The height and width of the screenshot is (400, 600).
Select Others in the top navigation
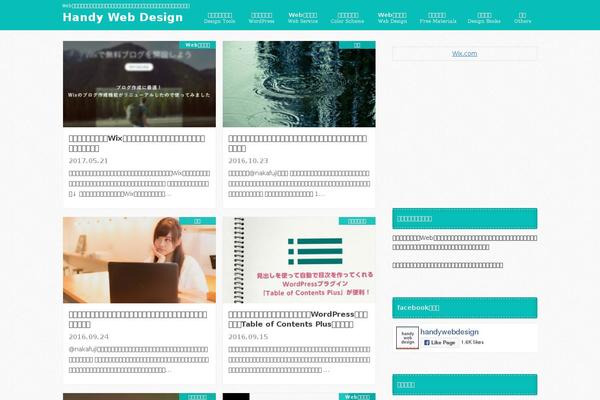pos(522,18)
